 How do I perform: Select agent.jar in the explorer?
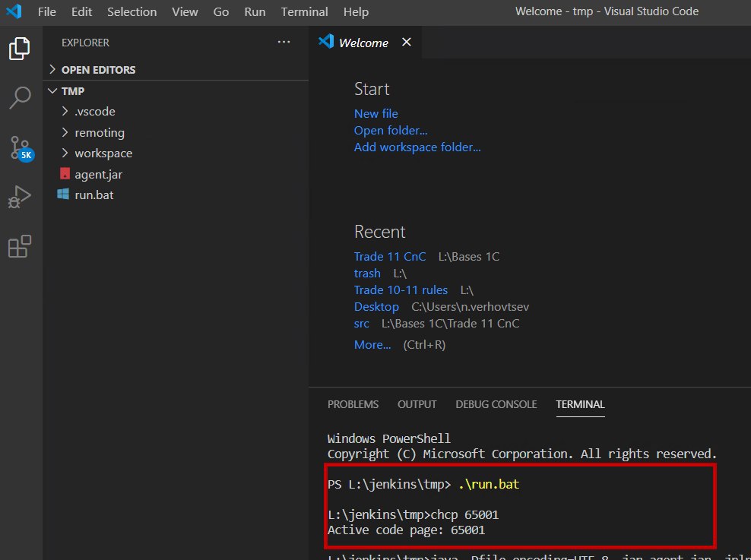click(176, 174)
